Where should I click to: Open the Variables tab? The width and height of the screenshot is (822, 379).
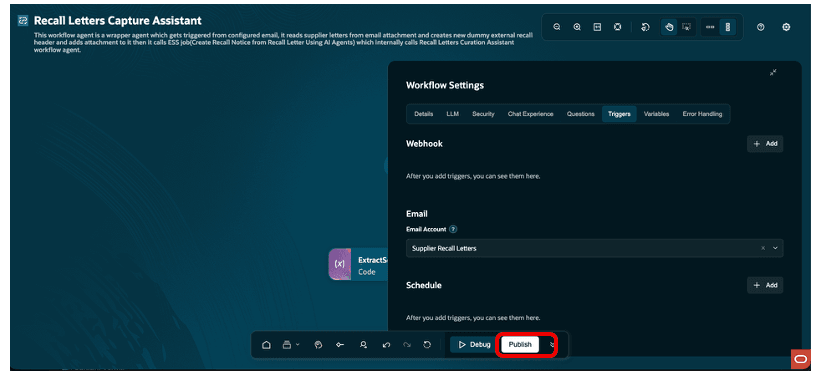click(656, 114)
